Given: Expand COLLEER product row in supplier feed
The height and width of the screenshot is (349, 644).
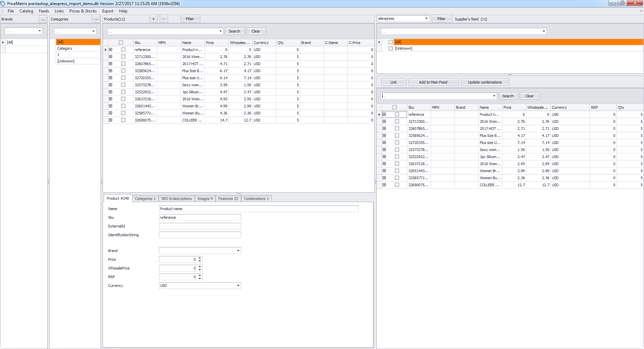Looking at the screenshot, I should 384,185.
